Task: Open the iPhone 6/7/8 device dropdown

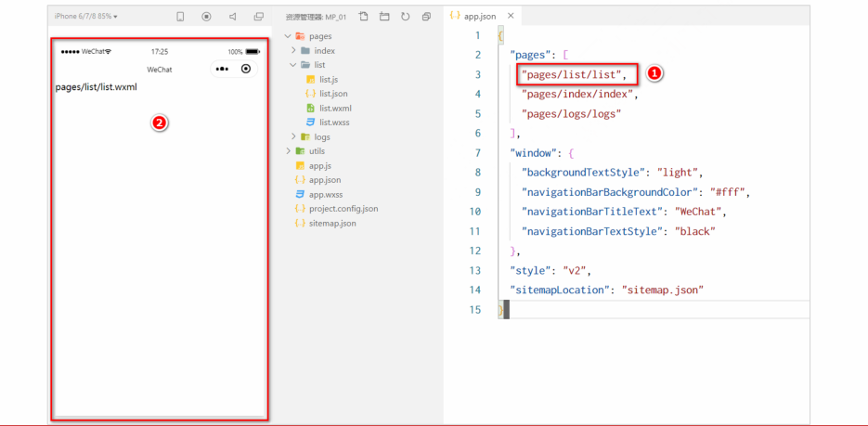Action: pos(85,17)
